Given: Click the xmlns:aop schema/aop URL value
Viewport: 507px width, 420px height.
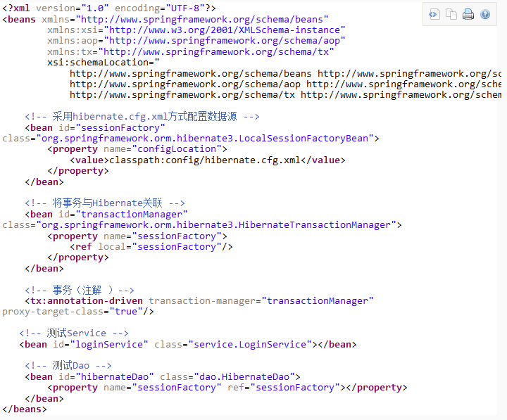Looking at the screenshot, I should 225,41.
